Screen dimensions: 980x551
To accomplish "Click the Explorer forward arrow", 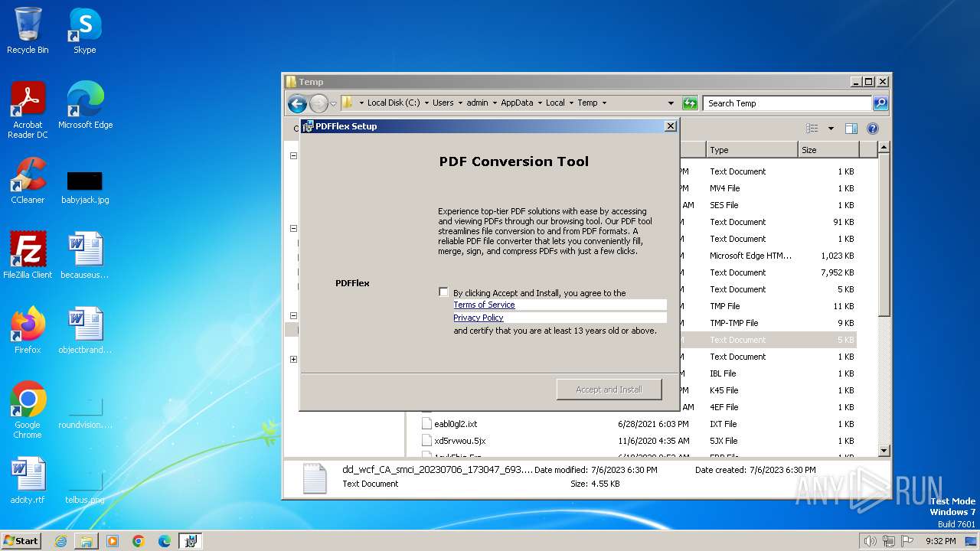I will (318, 103).
